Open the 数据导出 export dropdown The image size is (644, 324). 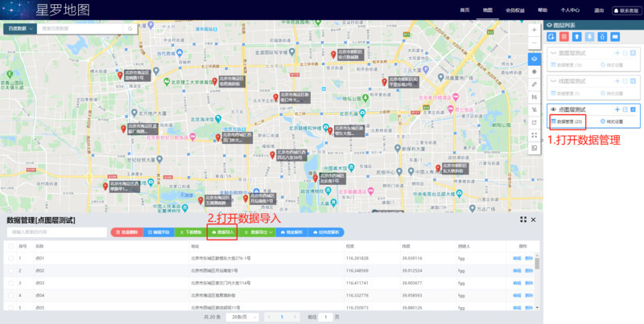(258, 232)
